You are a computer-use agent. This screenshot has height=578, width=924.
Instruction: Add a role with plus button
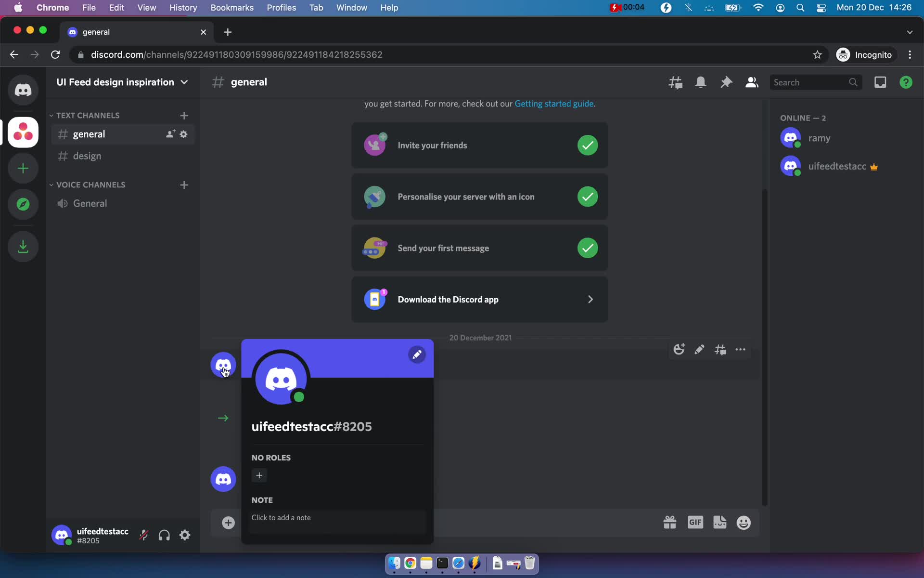tap(259, 475)
